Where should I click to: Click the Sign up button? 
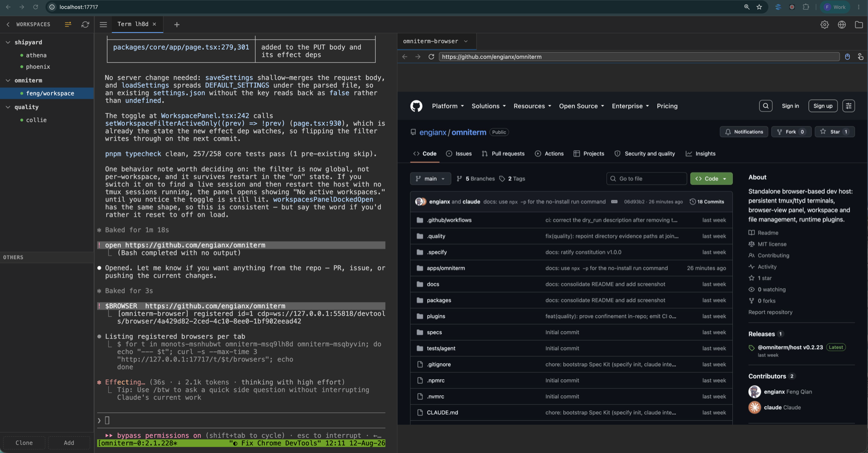(823, 106)
